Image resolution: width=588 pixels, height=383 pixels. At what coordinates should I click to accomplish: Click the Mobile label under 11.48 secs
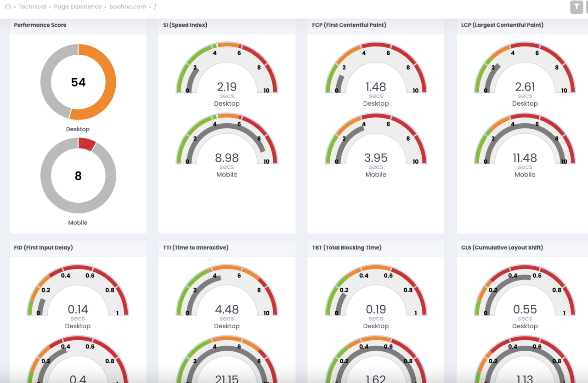point(525,175)
